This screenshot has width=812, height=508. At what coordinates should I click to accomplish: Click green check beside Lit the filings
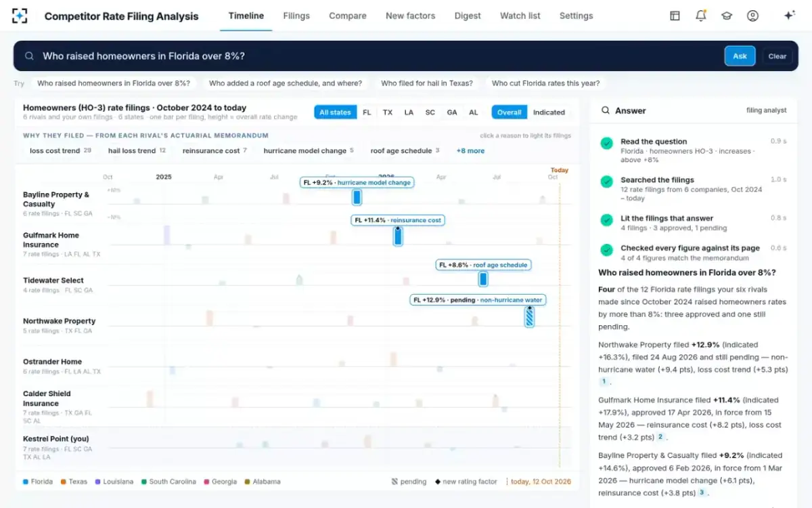click(x=606, y=219)
